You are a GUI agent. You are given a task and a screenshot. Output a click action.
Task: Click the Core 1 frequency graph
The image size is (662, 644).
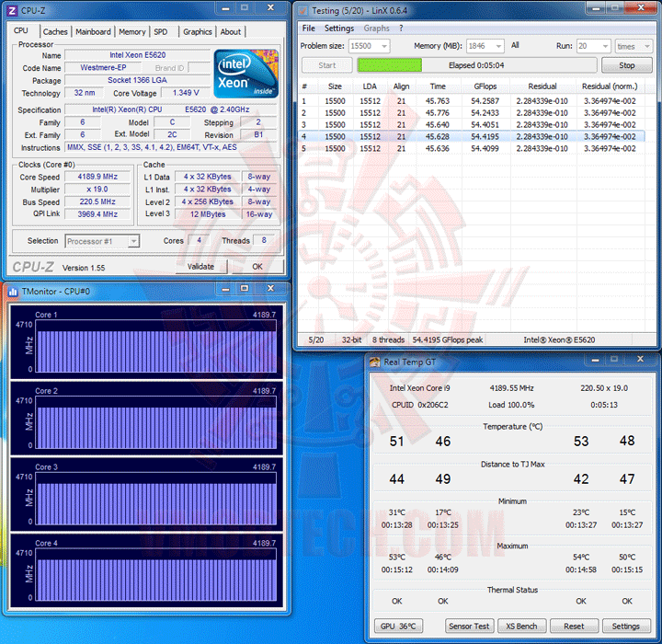tap(156, 347)
